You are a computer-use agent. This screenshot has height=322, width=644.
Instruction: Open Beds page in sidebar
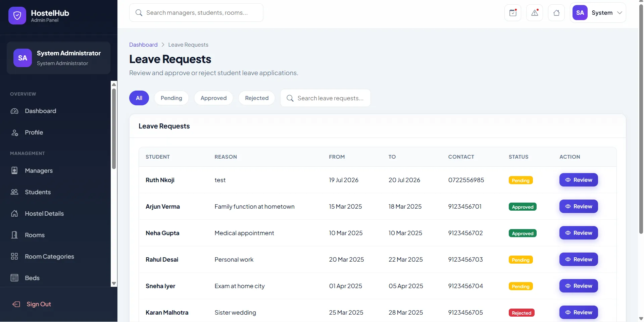[x=55, y=278]
